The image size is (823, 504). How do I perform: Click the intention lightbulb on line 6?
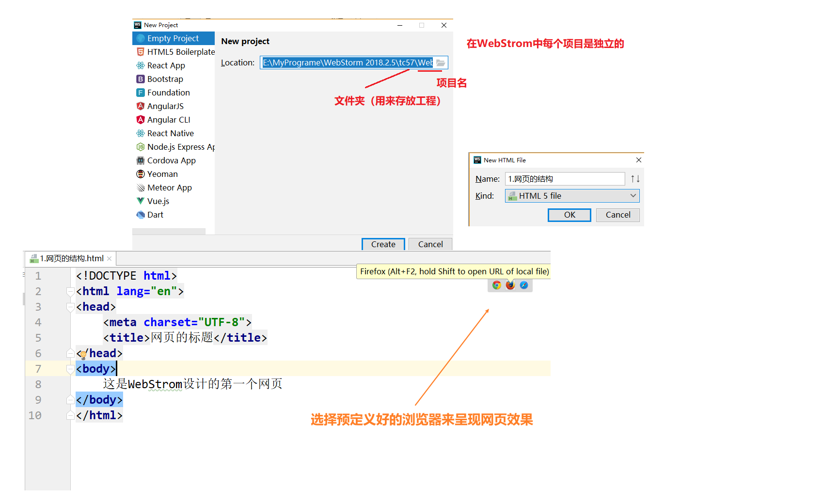tap(83, 355)
